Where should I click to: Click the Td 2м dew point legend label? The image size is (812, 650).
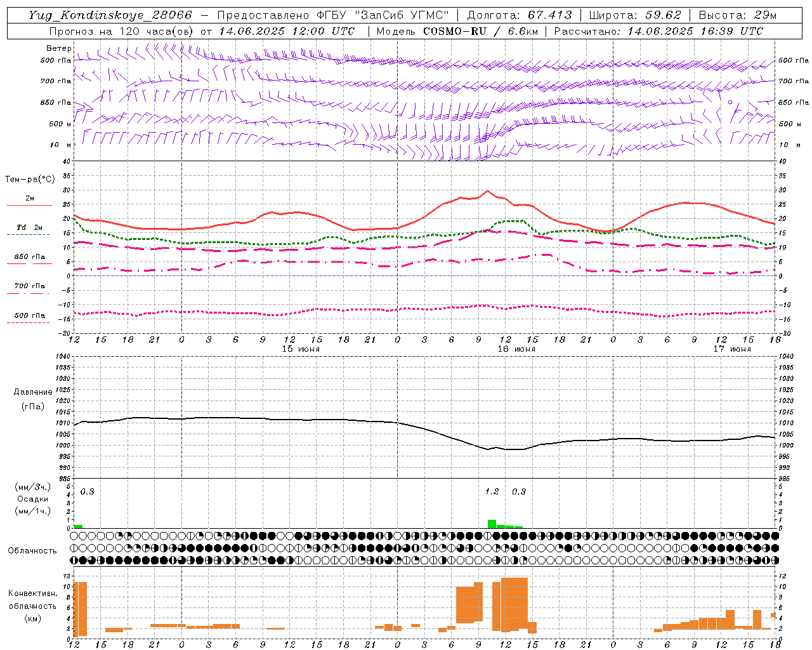(30, 227)
